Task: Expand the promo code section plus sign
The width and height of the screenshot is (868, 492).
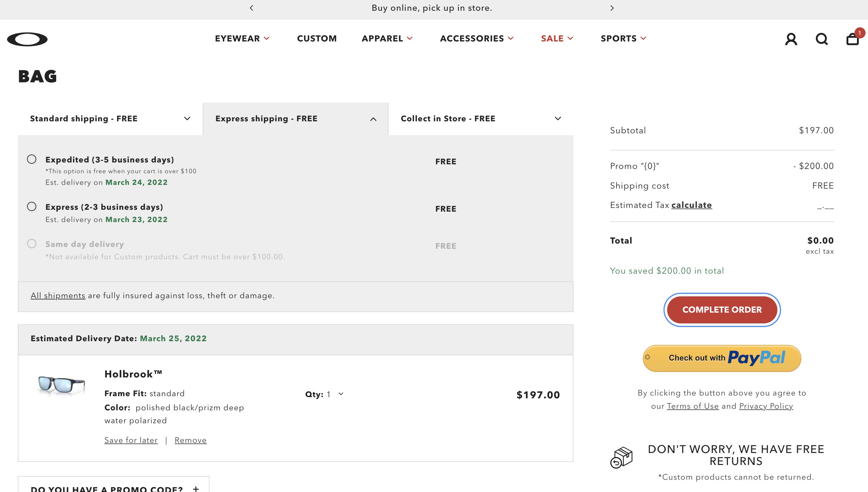Action: pos(196,489)
